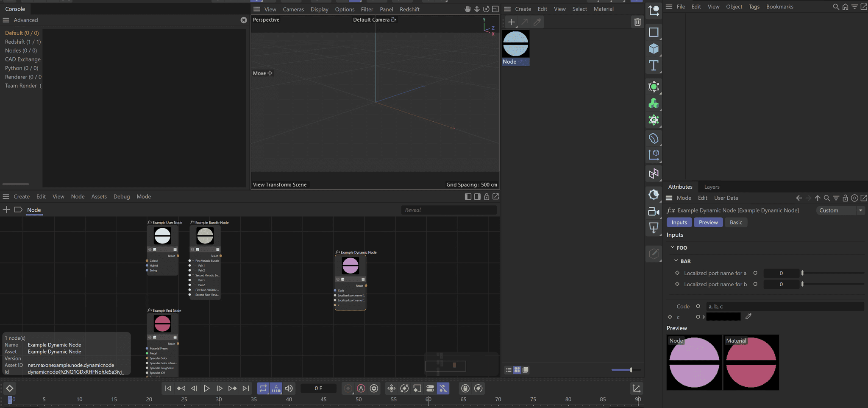Toggle the scale keyframe channel button
868x408 pixels.
[417, 388]
